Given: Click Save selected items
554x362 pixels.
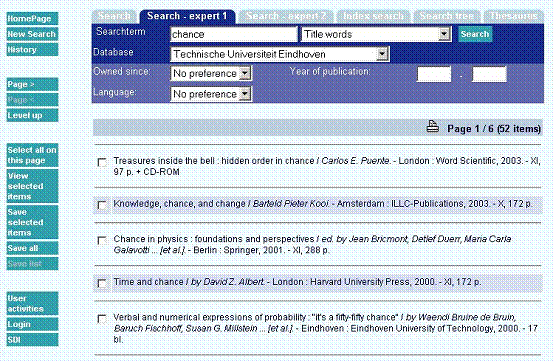Looking at the screenshot, I should [32, 222].
